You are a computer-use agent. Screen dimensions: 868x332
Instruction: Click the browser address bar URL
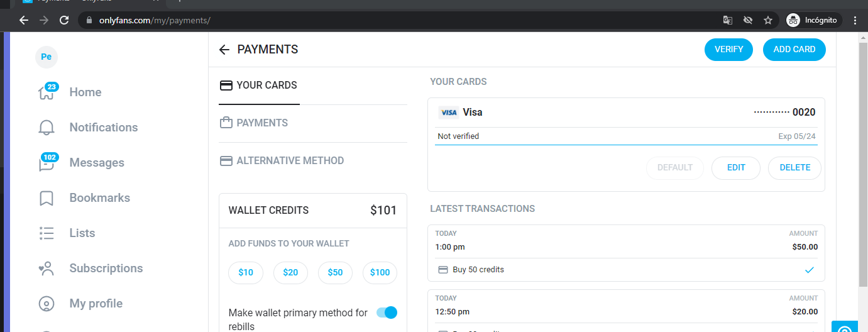[x=154, y=20]
